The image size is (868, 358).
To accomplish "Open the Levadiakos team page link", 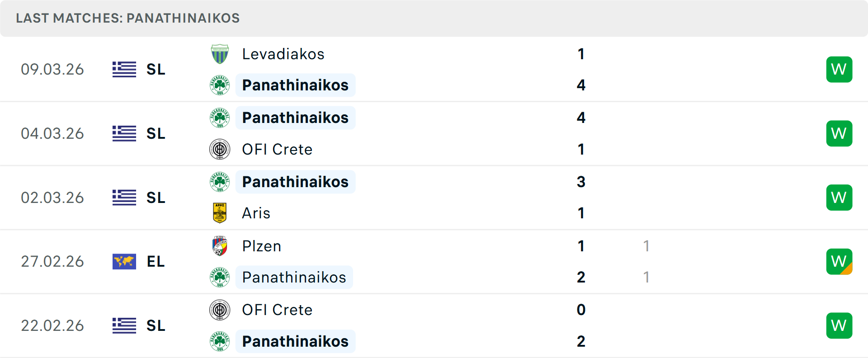I will [283, 54].
